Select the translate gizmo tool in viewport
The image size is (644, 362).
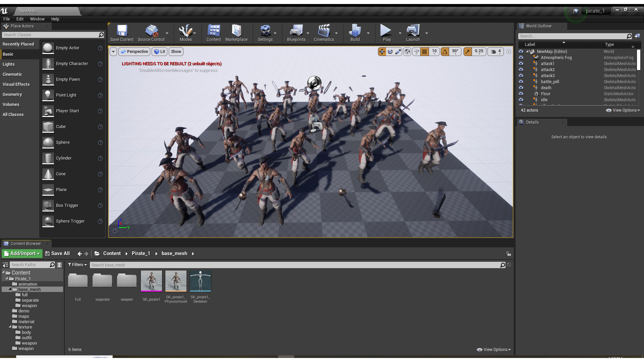pyautogui.click(x=382, y=52)
